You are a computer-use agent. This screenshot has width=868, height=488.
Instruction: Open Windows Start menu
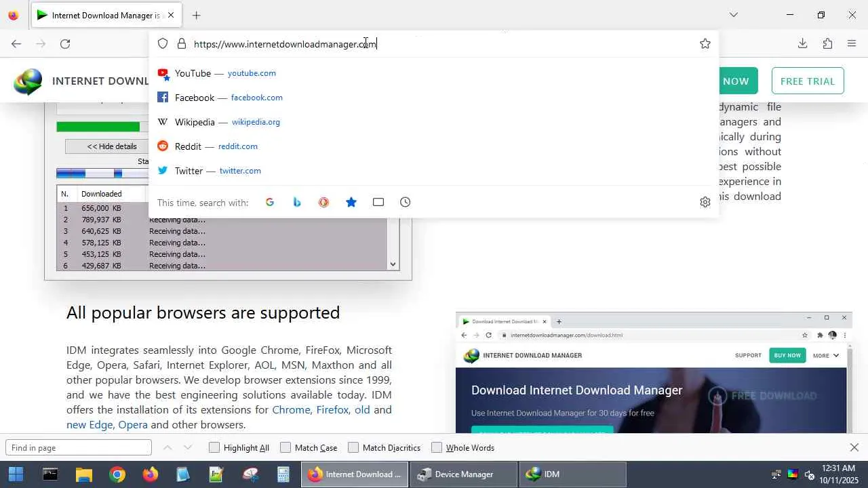click(x=16, y=474)
